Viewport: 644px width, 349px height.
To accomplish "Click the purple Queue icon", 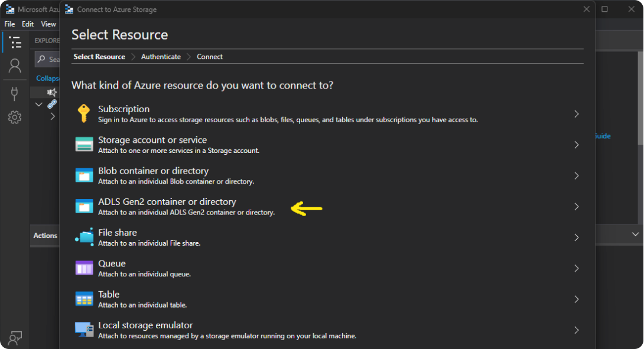I will click(84, 268).
